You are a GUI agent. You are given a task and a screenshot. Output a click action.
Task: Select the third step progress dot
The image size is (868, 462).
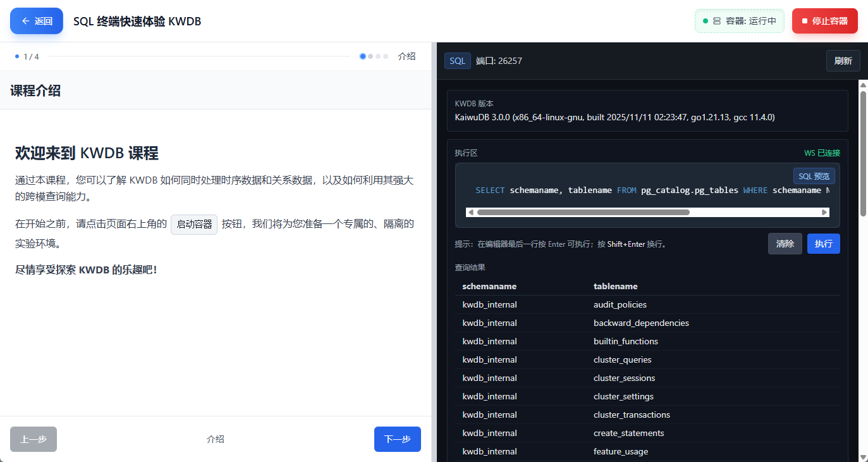(378, 56)
